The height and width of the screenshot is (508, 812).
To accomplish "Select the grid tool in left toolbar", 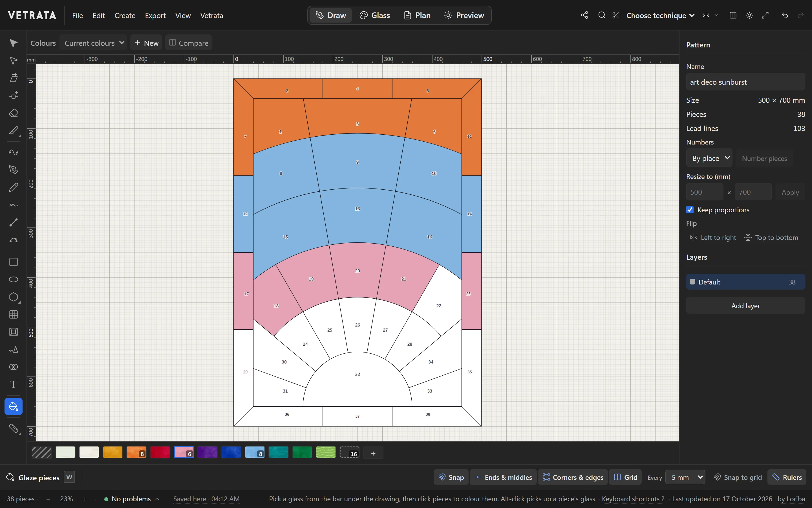I will coord(14,314).
